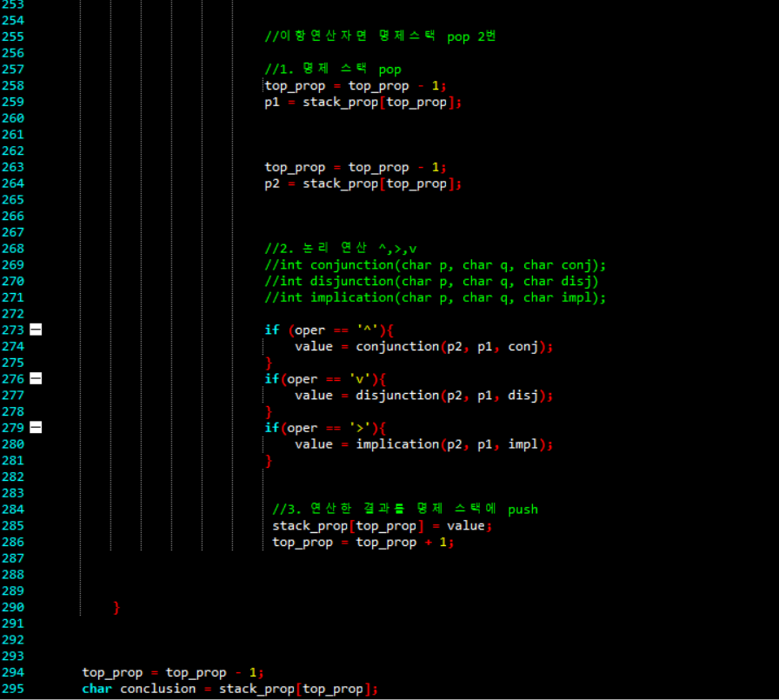This screenshot has width=779, height=700.
Task: Click 'top_prop = top_prop + 1;' on line 286
Action: point(363,542)
